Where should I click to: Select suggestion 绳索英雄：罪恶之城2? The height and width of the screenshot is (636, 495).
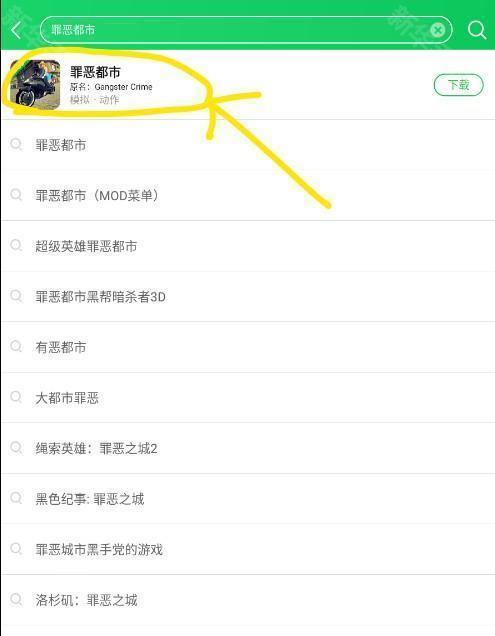(248, 448)
